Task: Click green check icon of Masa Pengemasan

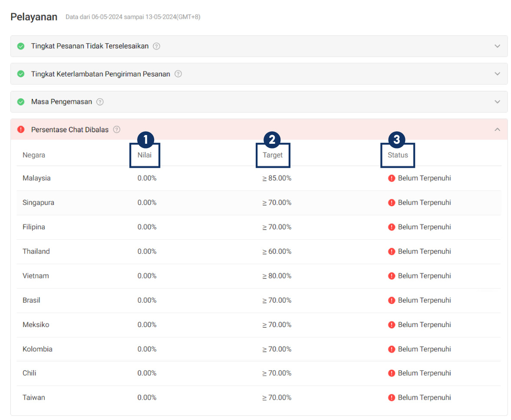Action: [x=21, y=102]
